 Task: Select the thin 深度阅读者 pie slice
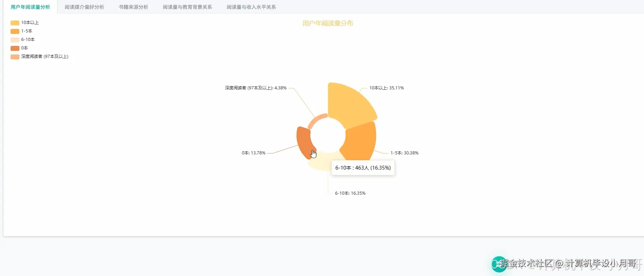click(316, 120)
